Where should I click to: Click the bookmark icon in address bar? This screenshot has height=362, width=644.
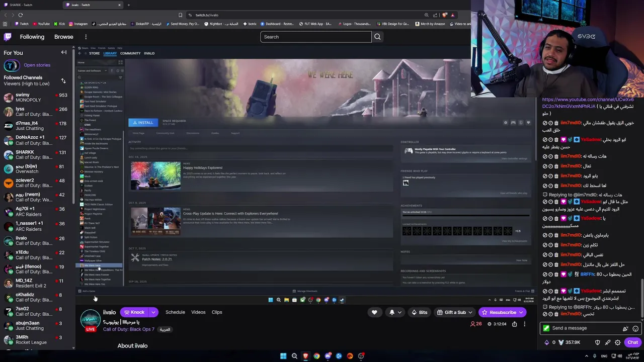click(180, 15)
